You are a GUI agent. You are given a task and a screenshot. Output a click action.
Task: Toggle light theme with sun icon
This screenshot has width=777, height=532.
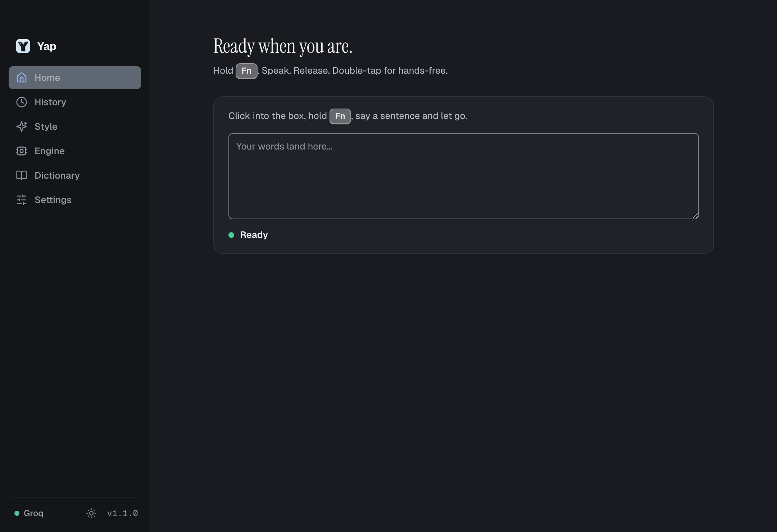[x=91, y=513]
